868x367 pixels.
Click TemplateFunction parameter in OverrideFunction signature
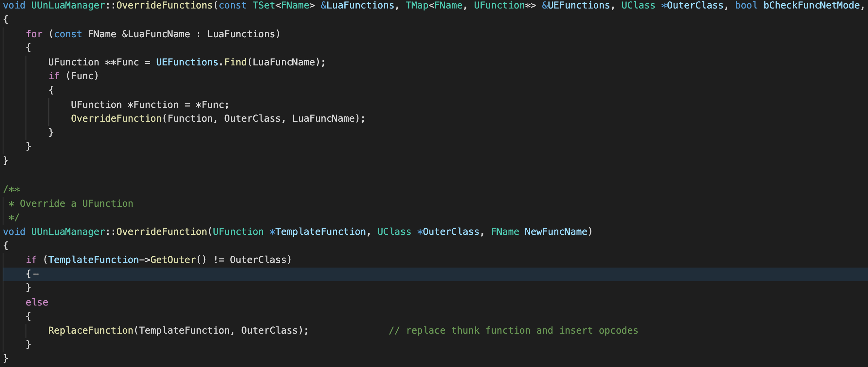pos(320,232)
